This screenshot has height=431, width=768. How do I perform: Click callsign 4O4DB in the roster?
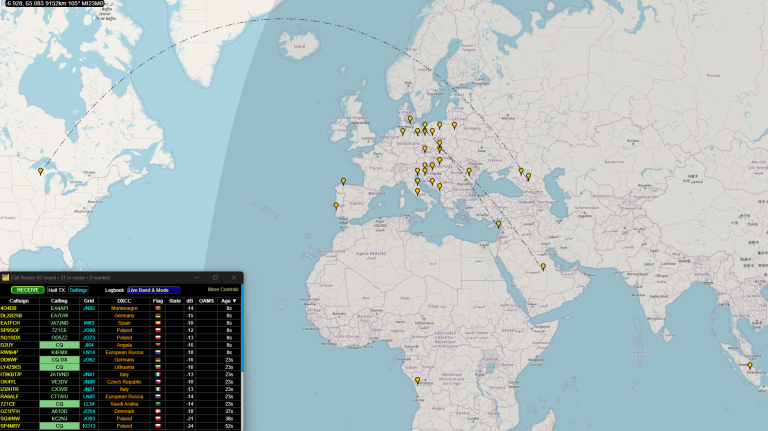9,308
